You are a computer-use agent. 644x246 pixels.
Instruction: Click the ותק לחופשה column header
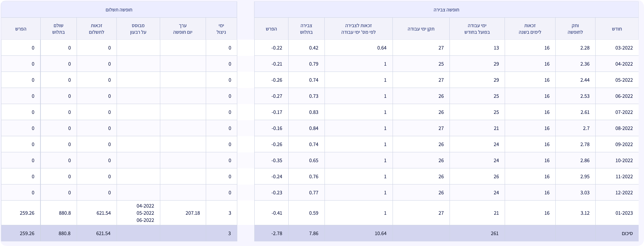click(x=575, y=29)
